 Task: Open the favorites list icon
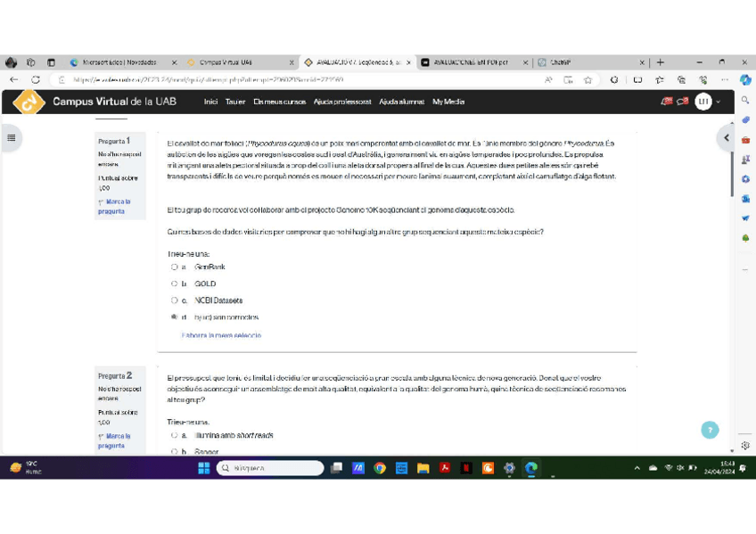tap(659, 80)
